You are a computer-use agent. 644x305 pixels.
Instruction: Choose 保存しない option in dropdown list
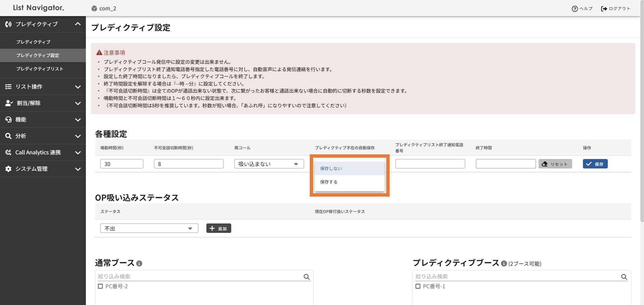pos(331,168)
